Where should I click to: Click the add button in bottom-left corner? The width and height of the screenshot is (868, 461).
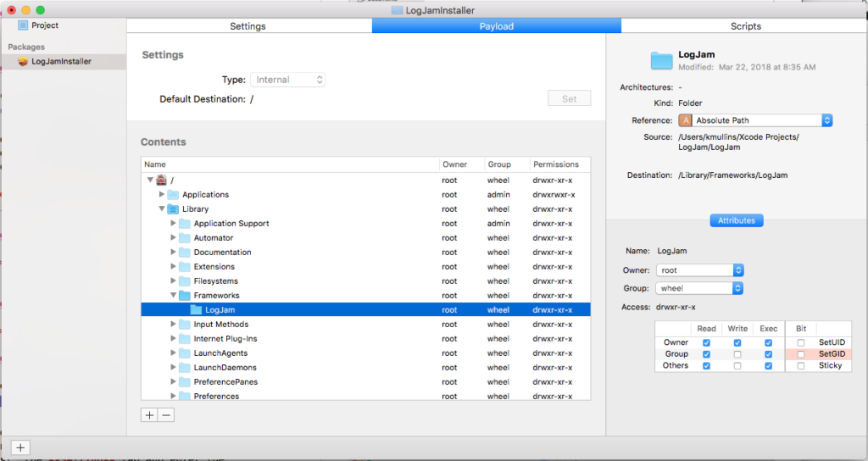pos(21,447)
